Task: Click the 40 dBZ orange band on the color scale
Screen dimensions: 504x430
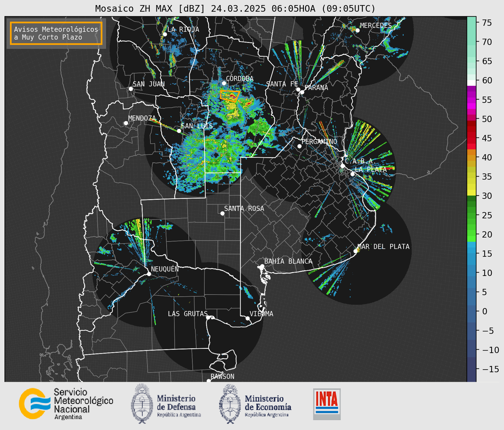Action: pos(471,158)
